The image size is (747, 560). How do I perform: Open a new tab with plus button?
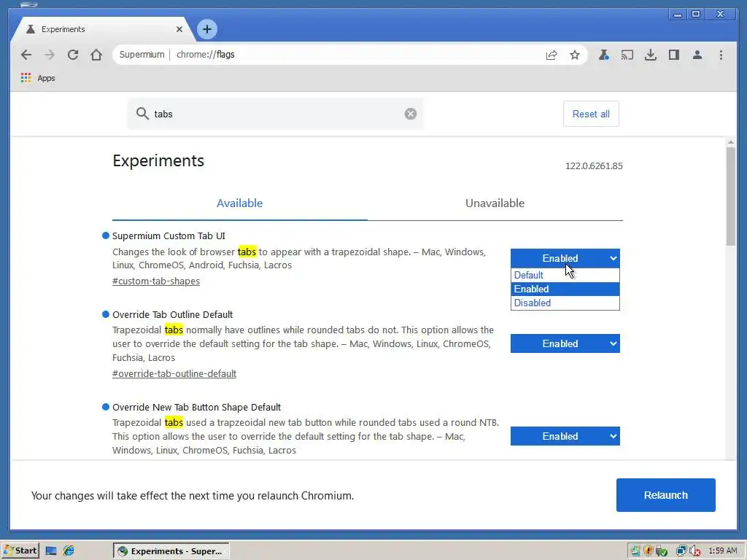tap(206, 29)
